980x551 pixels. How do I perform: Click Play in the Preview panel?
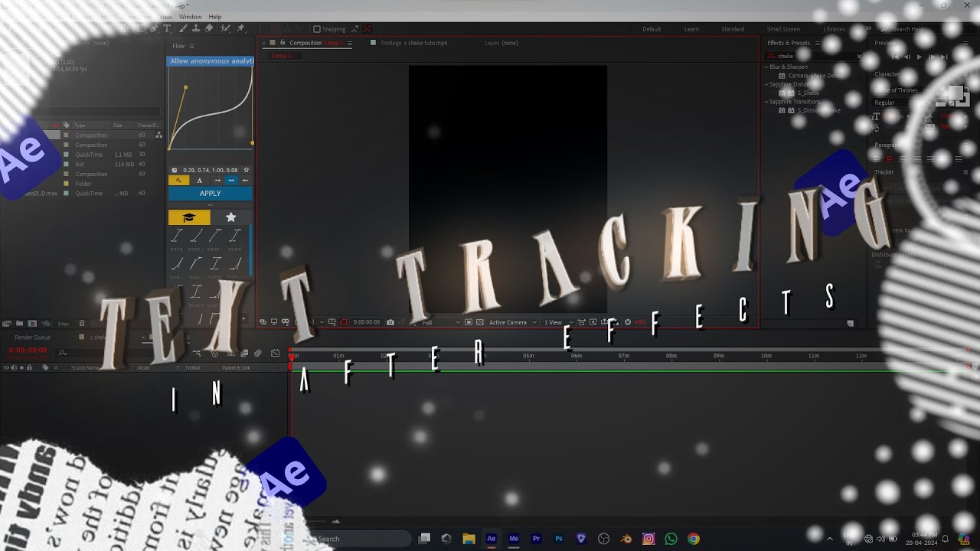pyautogui.click(x=920, y=57)
